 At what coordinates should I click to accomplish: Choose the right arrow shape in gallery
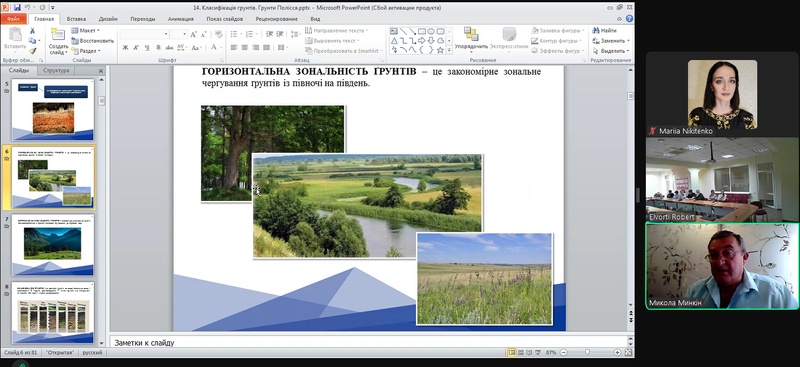pyautogui.click(x=421, y=40)
